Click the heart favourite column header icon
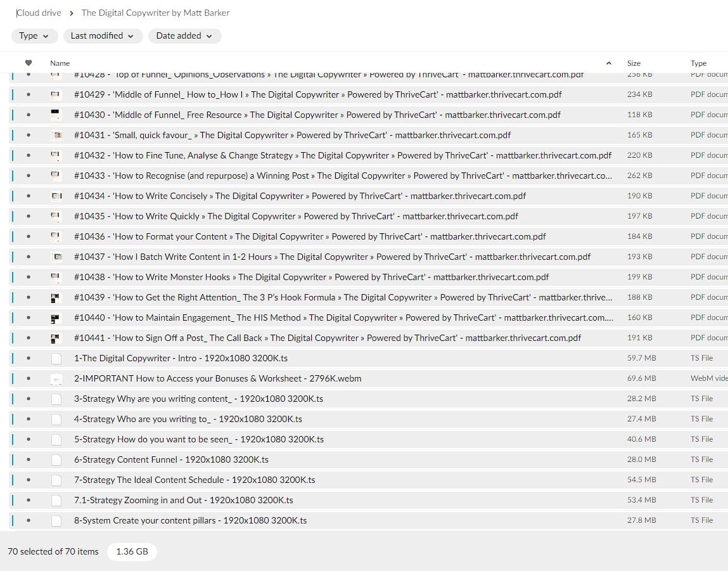 [28, 63]
